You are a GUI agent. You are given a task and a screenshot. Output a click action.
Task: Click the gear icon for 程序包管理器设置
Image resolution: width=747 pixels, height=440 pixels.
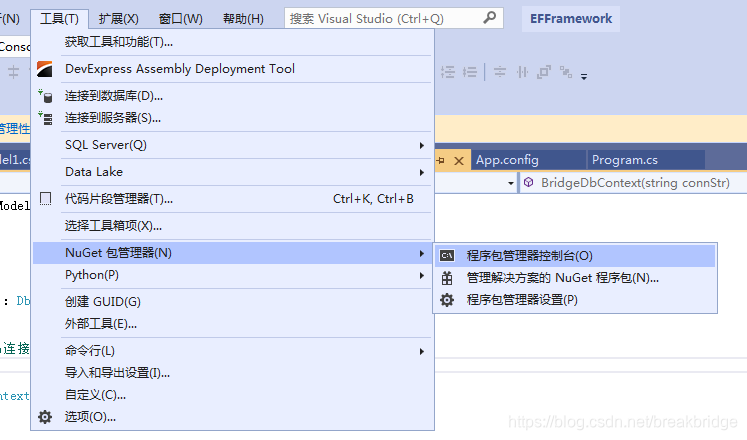tap(447, 300)
